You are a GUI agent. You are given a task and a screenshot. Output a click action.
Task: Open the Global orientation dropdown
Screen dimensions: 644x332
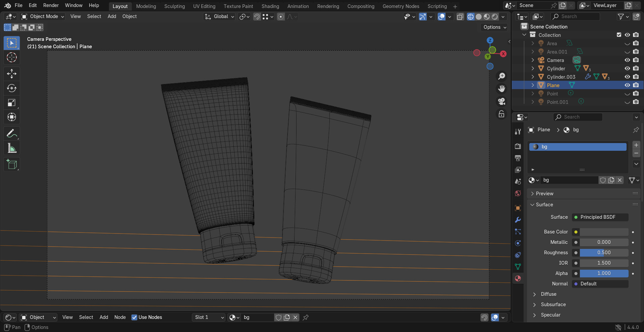click(x=219, y=16)
